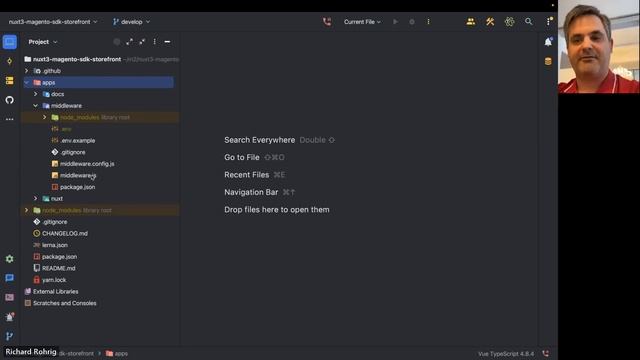The height and width of the screenshot is (360, 640).
Task: Select middleware.config.js in project tree
Action: click(87, 164)
